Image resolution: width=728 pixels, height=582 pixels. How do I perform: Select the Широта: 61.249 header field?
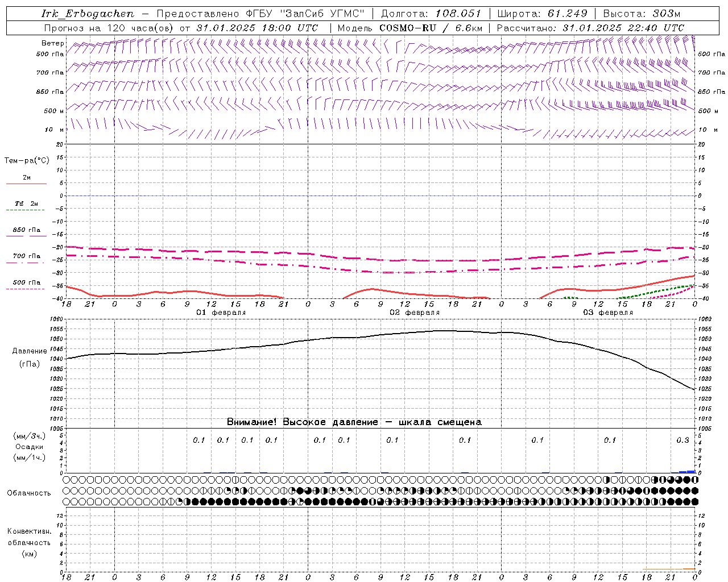[x=542, y=14]
